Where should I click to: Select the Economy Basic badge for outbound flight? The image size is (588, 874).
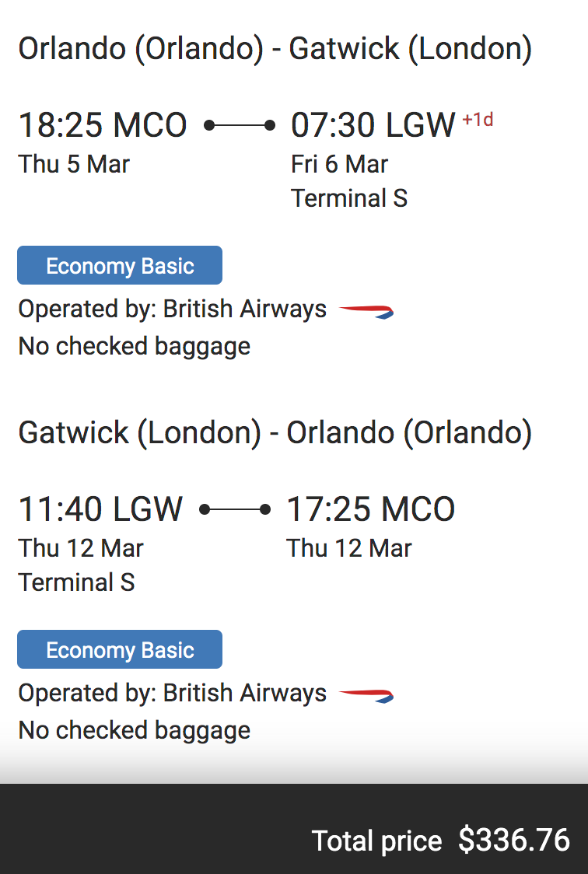click(120, 266)
